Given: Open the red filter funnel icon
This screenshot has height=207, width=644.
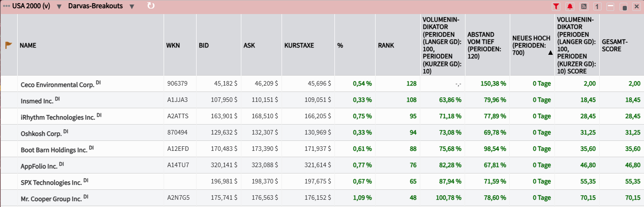Looking at the screenshot, I should pyautogui.click(x=556, y=6).
